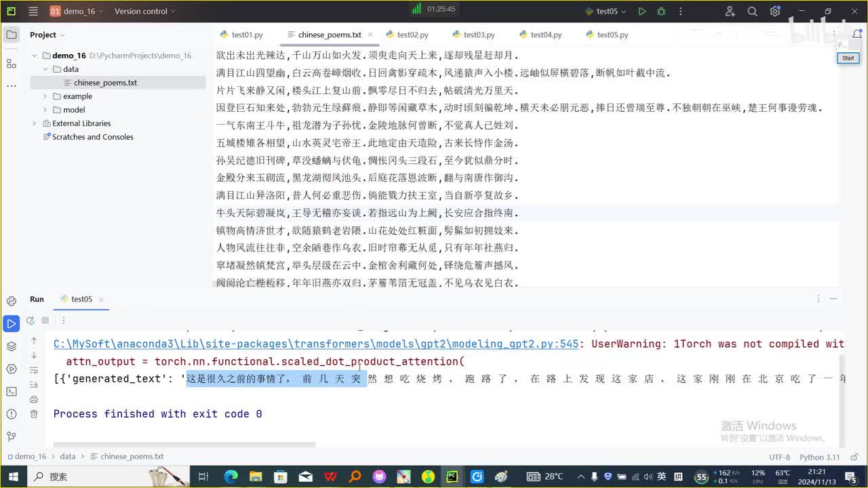Viewport: 868px width, 488px height.
Task: Open the Services tool window icon
Action: [12, 369]
